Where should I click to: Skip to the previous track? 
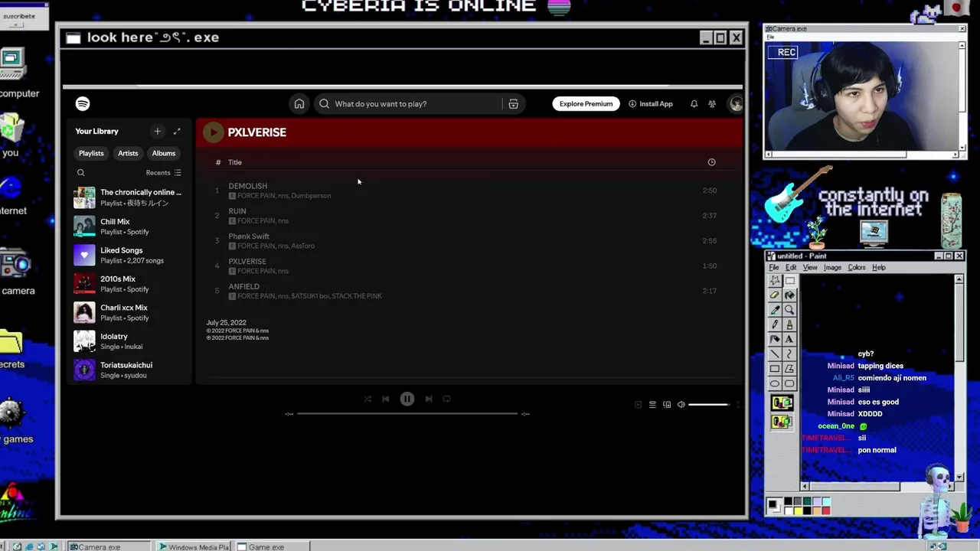(386, 399)
